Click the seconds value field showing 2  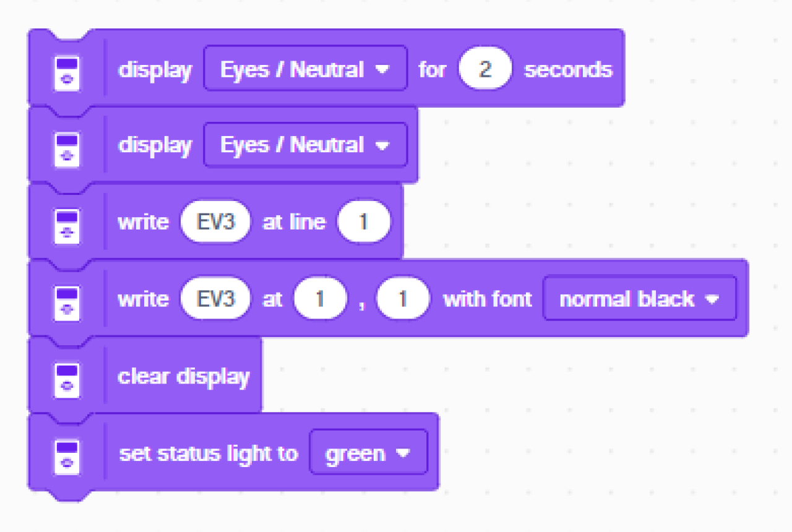485,69
